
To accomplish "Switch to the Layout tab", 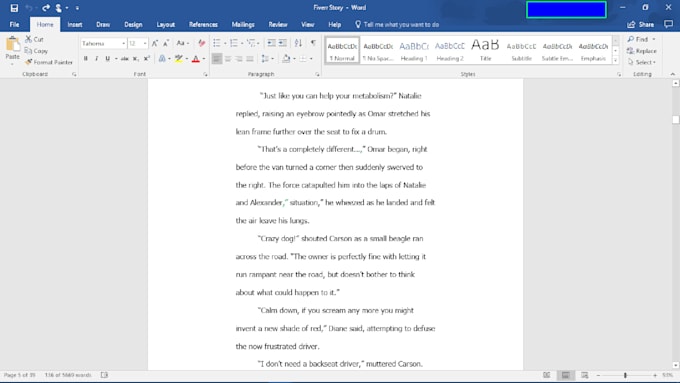I will click(x=166, y=24).
